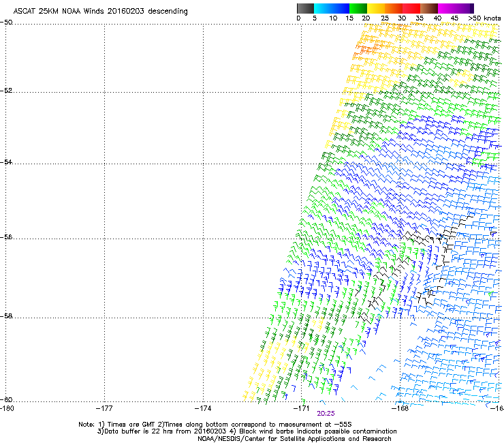
Task: Click the legend label 40
Action: pyautogui.click(x=437, y=18)
